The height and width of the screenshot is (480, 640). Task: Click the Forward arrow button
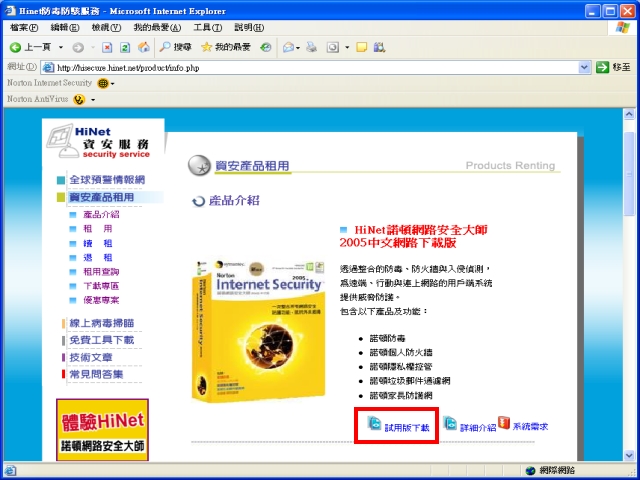click(x=78, y=48)
